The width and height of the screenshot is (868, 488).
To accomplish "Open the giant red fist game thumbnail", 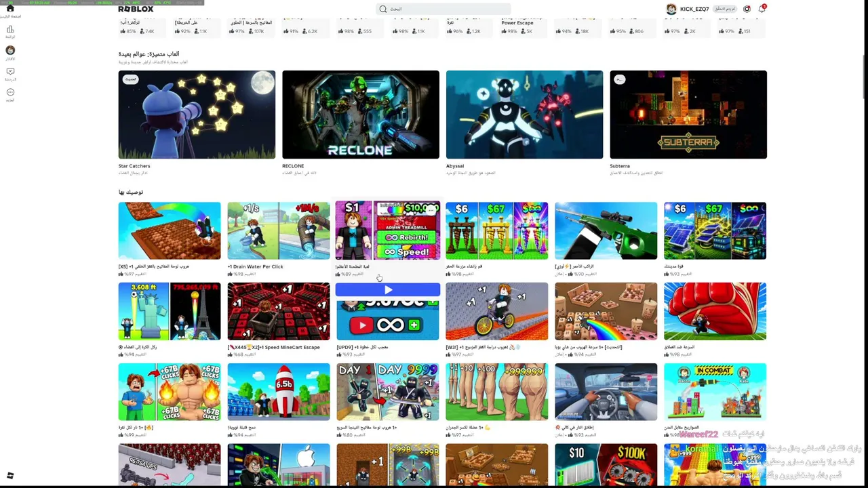I will tap(715, 312).
